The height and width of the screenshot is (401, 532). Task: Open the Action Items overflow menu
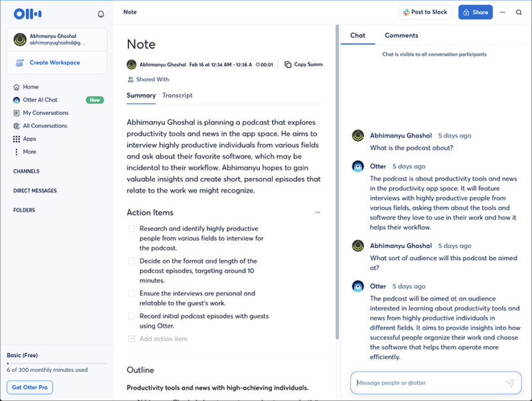[318, 211]
